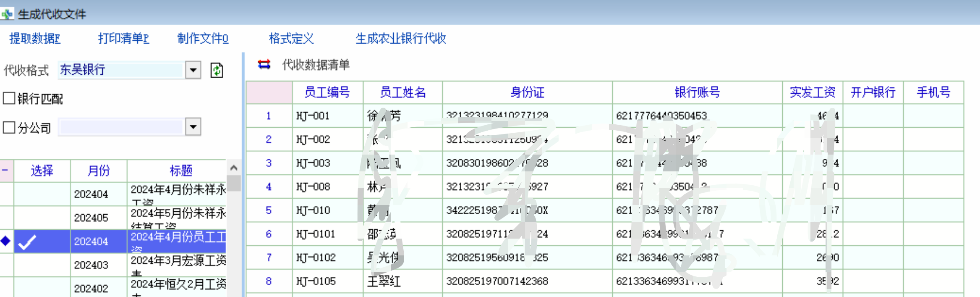Open the 提取数据 menu
Image resolution: width=980 pixels, height=297 pixels.
[35, 39]
